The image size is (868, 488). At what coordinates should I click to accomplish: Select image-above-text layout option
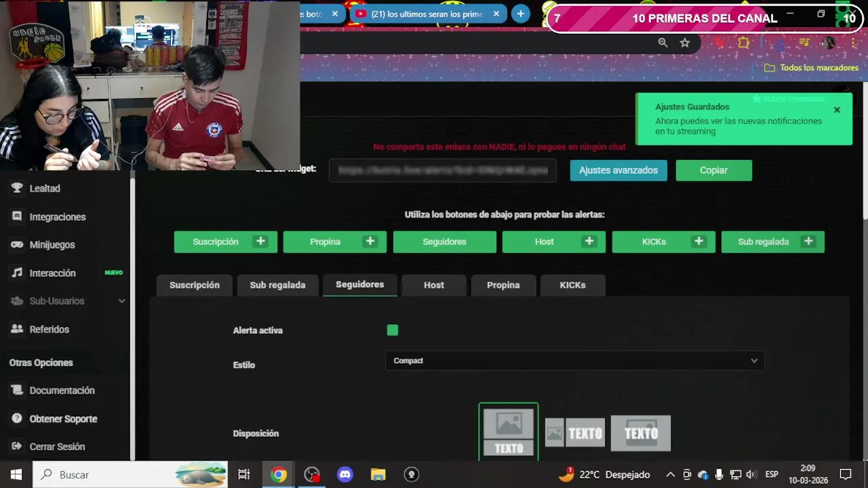(x=509, y=432)
